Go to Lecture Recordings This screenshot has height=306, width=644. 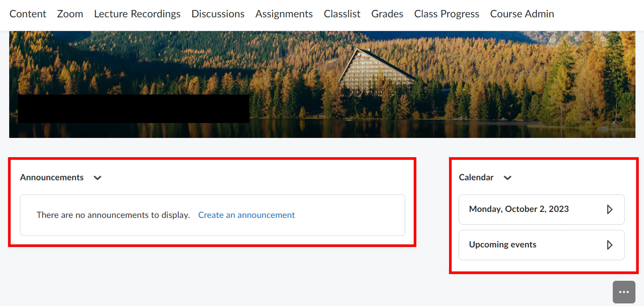tap(137, 14)
